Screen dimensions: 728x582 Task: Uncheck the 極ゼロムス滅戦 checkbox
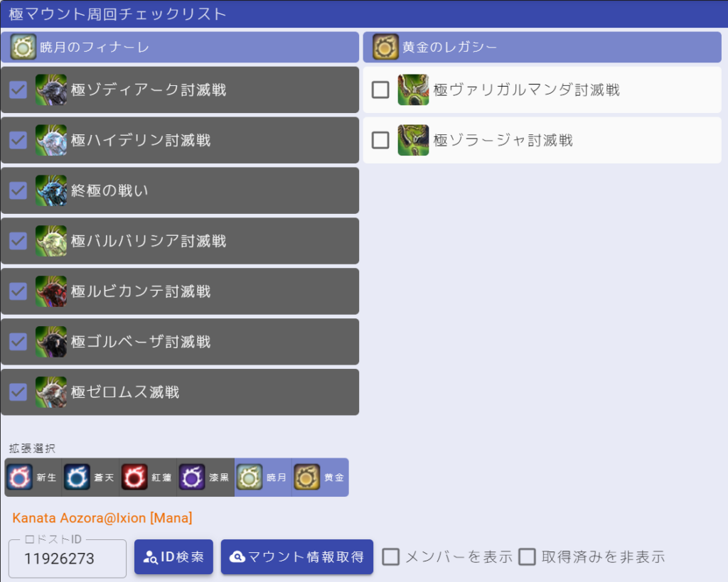(x=18, y=392)
